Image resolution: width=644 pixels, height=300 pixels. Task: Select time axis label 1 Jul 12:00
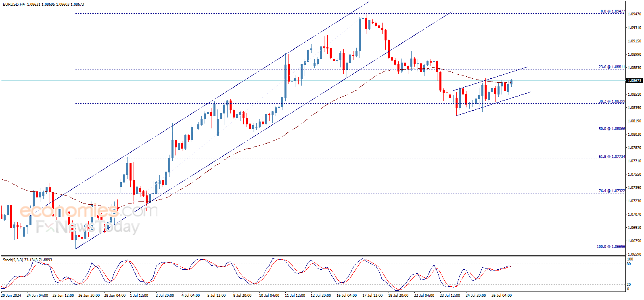[139, 296]
